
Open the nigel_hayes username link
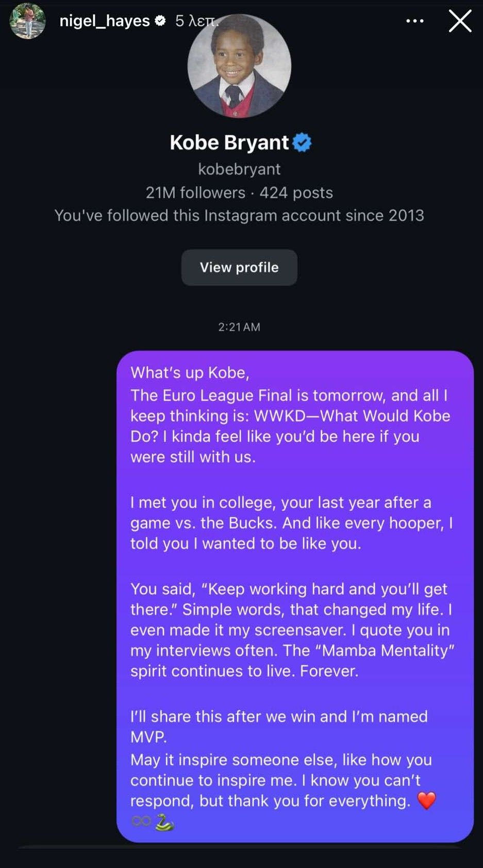click(105, 21)
